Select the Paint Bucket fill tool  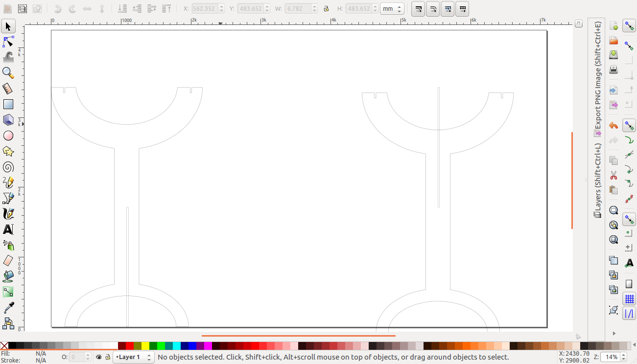click(x=8, y=276)
